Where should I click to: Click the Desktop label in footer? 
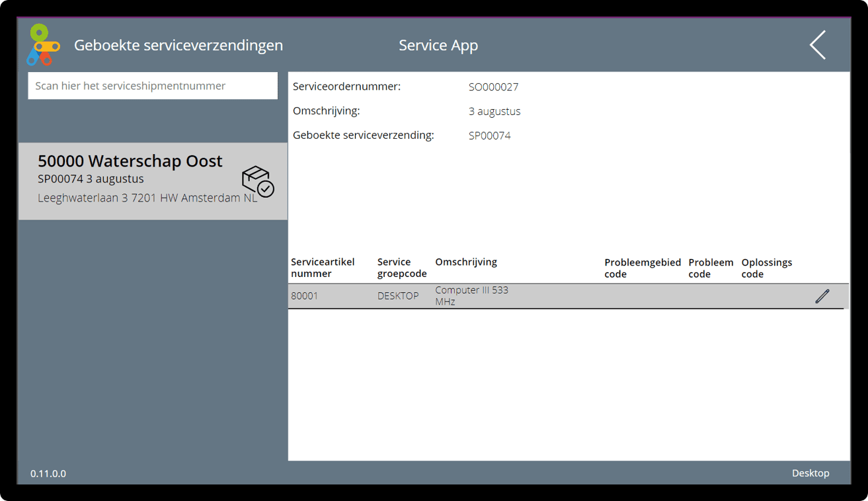pyautogui.click(x=810, y=473)
